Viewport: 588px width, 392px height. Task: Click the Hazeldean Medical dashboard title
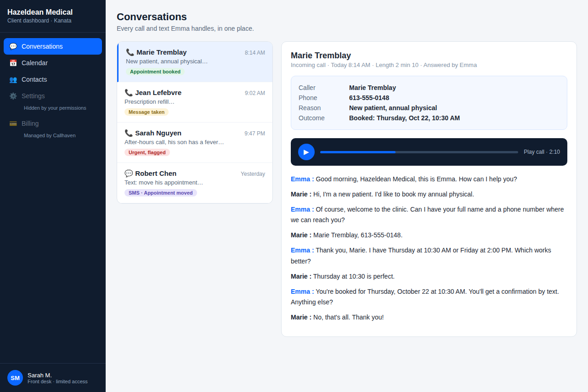[x=40, y=12]
